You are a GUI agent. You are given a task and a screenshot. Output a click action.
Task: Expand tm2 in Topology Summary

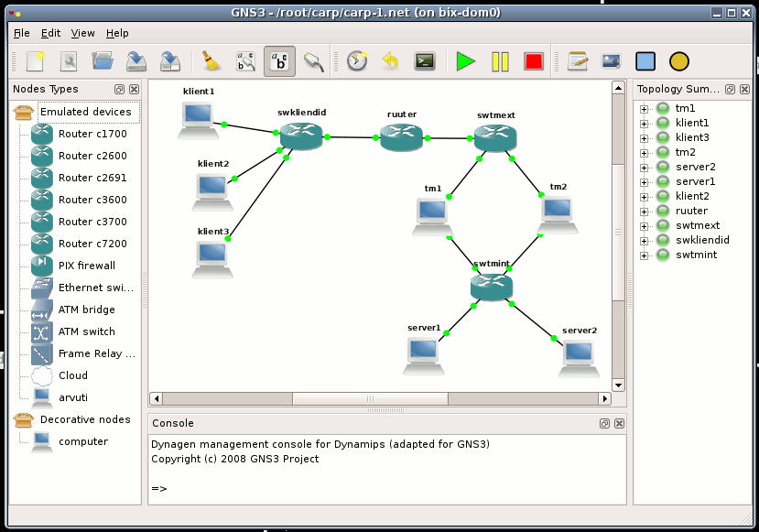[x=644, y=153]
